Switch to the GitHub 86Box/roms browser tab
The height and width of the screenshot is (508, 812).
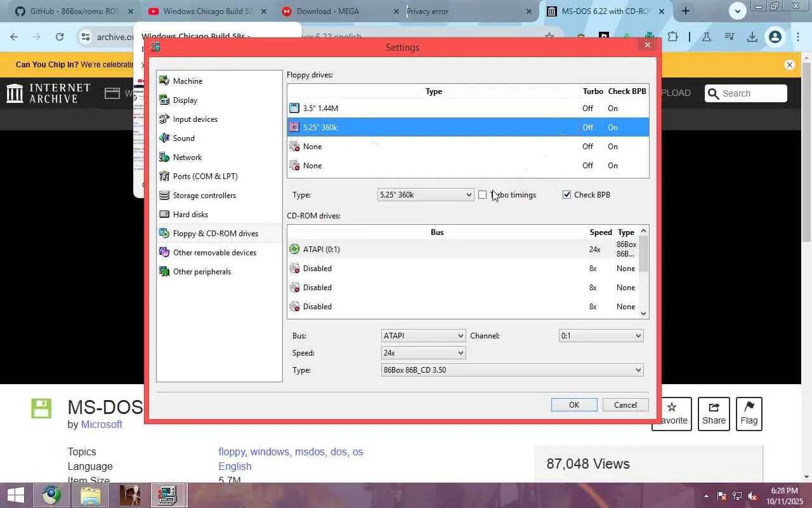(74, 11)
